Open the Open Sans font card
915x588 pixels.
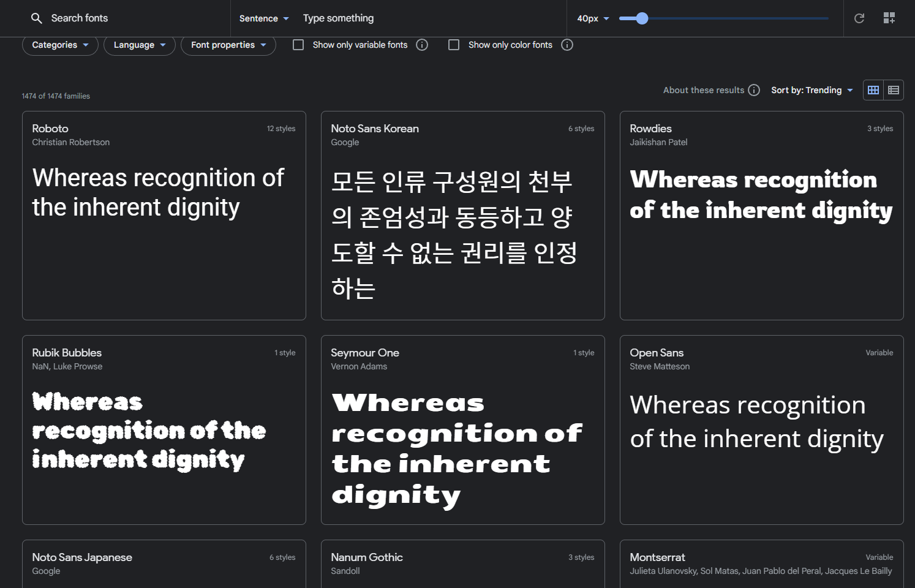762,430
